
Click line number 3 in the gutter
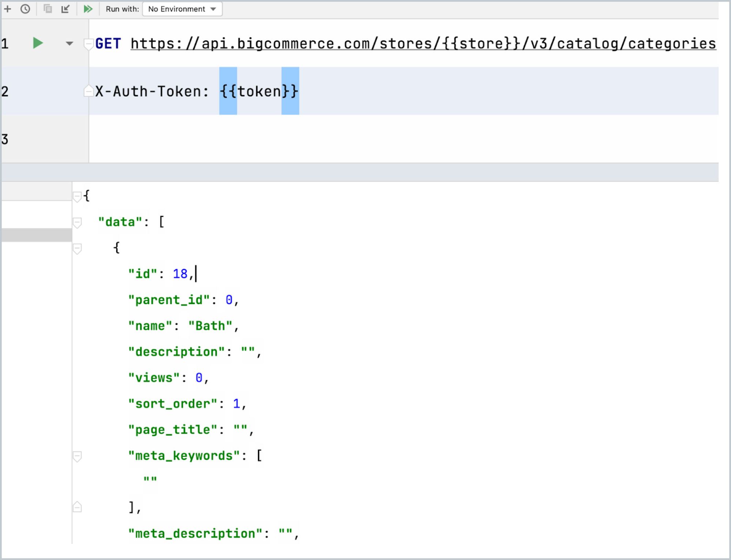point(5,139)
